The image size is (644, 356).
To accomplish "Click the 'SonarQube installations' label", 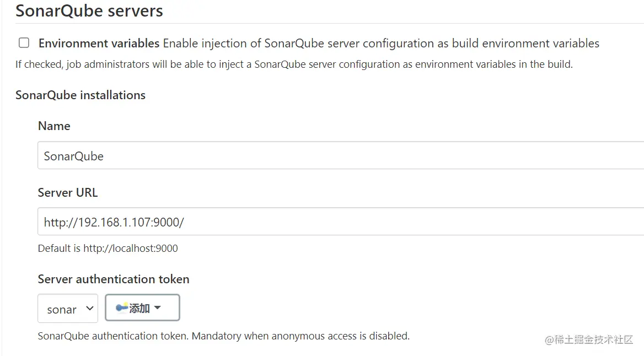I will [x=80, y=95].
